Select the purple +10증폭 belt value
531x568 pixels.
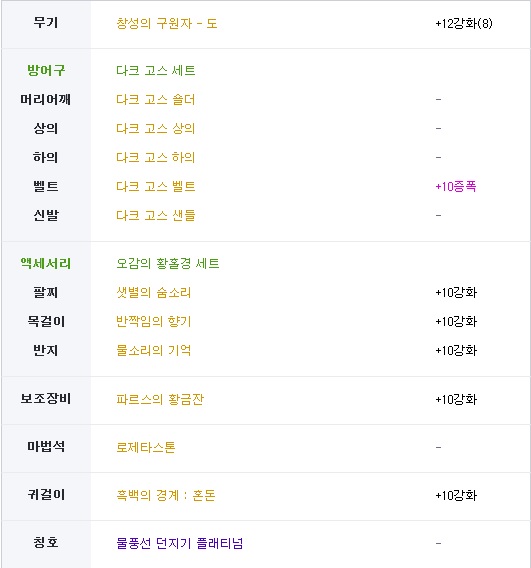[x=456, y=186]
